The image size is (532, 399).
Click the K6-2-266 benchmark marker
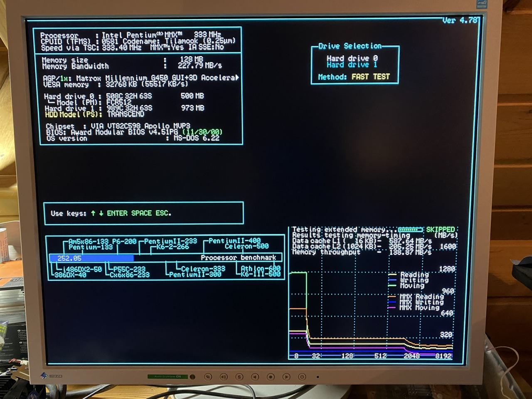coord(172,247)
